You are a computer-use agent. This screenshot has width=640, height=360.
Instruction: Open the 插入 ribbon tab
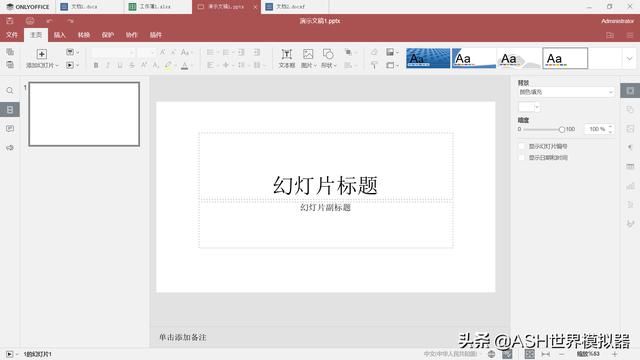click(60, 35)
